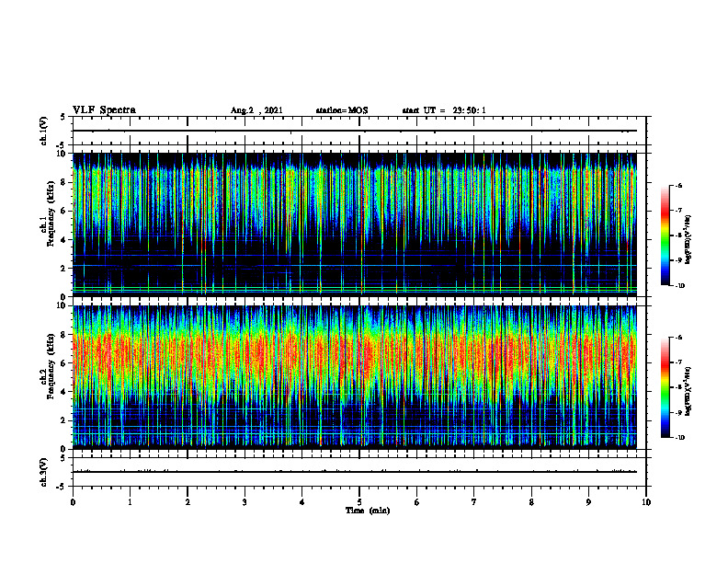This screenshot has width=728, height=563.
Task: Click the "6" frequency tick of ch.2 spectrogram
Action: (65, 363)
